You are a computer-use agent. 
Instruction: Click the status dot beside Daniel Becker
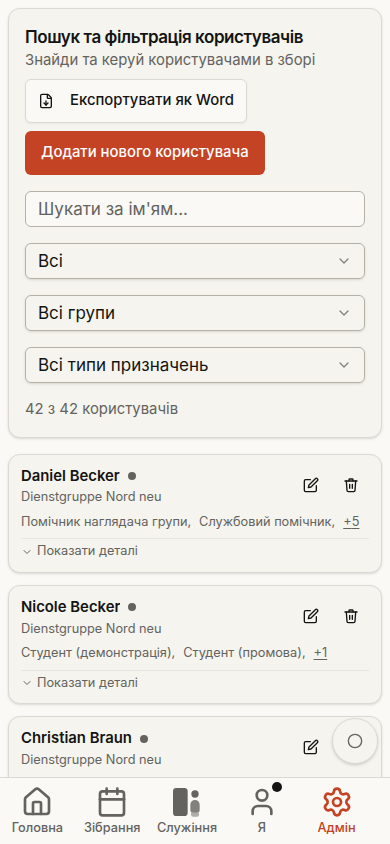click(x=132, y=476)
